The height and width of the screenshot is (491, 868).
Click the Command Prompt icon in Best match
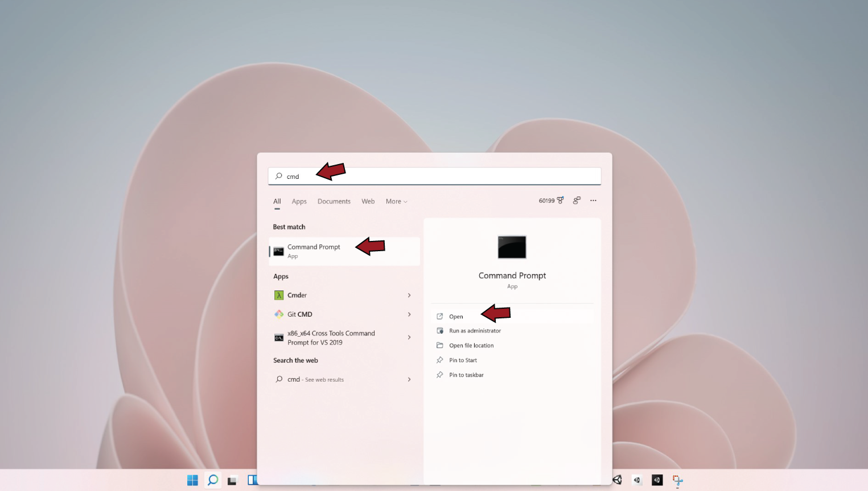click(278, 251)
